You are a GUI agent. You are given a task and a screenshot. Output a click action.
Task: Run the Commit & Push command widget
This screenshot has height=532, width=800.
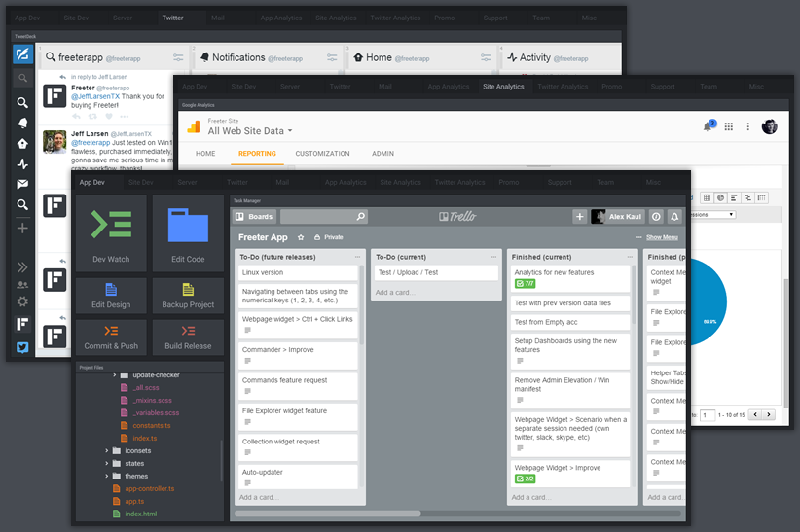[x=111, y=337]
